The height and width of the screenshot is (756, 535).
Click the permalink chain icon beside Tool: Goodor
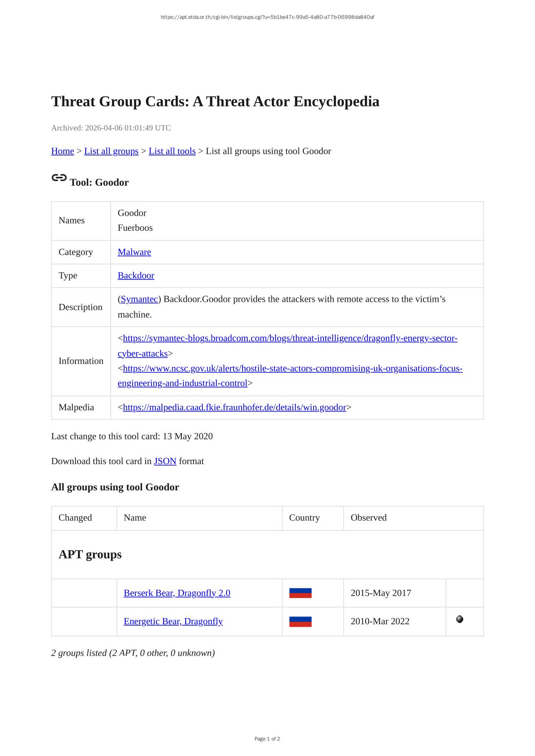click(59, 178)
